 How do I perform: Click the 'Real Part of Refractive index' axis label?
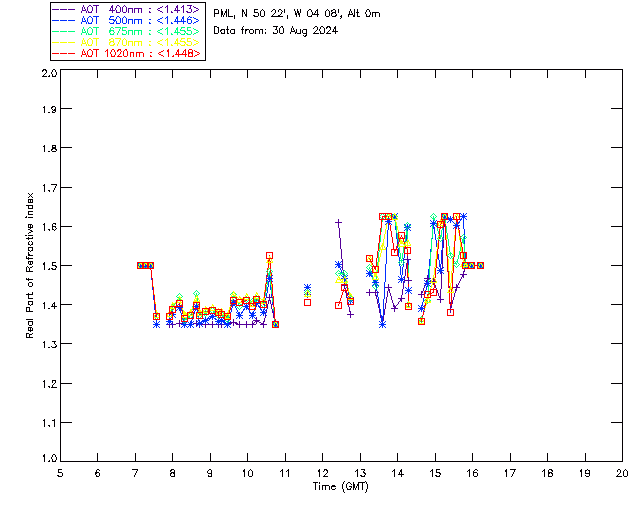[30, 265]
